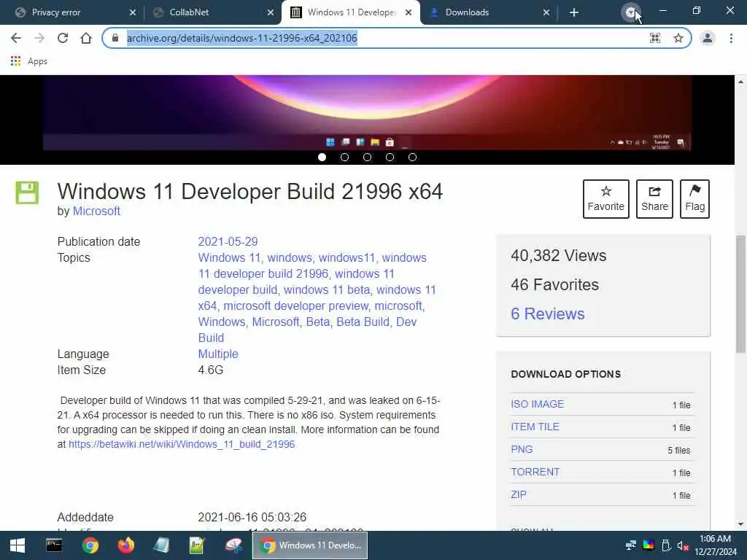Open a new browser tab
The image size is (747, 560).
tap(574, 12)
